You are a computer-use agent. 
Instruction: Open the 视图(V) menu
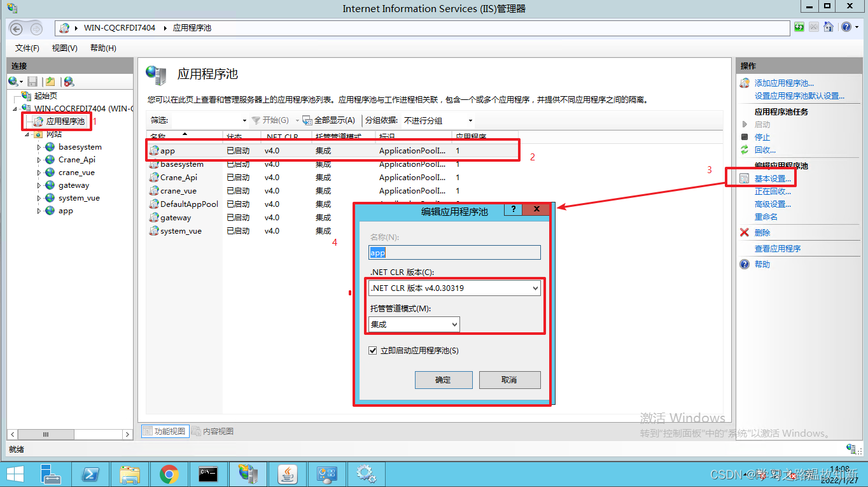click(64, 48)
